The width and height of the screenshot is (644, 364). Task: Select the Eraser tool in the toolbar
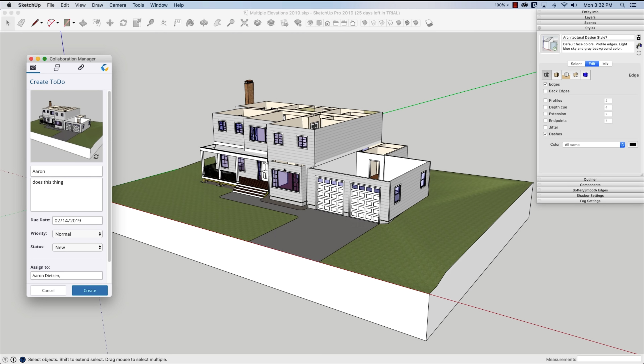(x=21, y=23)
